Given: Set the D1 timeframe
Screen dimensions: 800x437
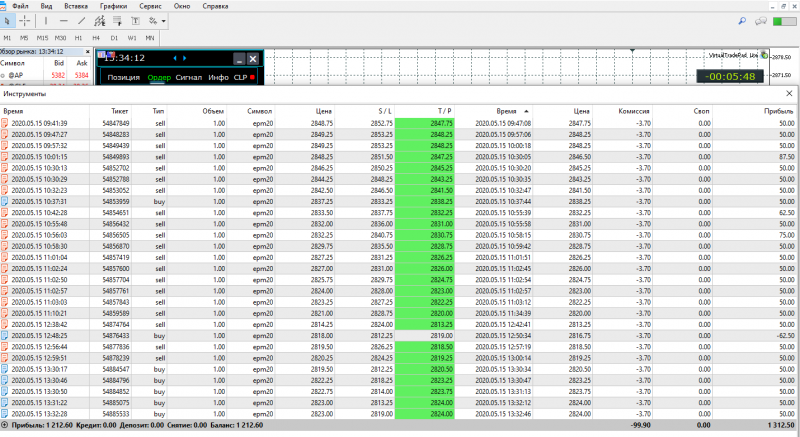Looking at the screenshot, I should click(x=115, y=38).
